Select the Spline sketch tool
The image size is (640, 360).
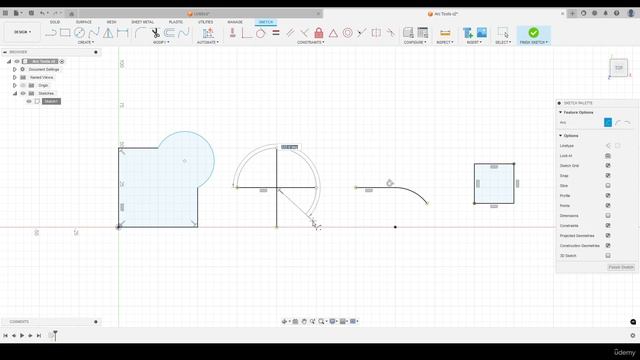94,33
